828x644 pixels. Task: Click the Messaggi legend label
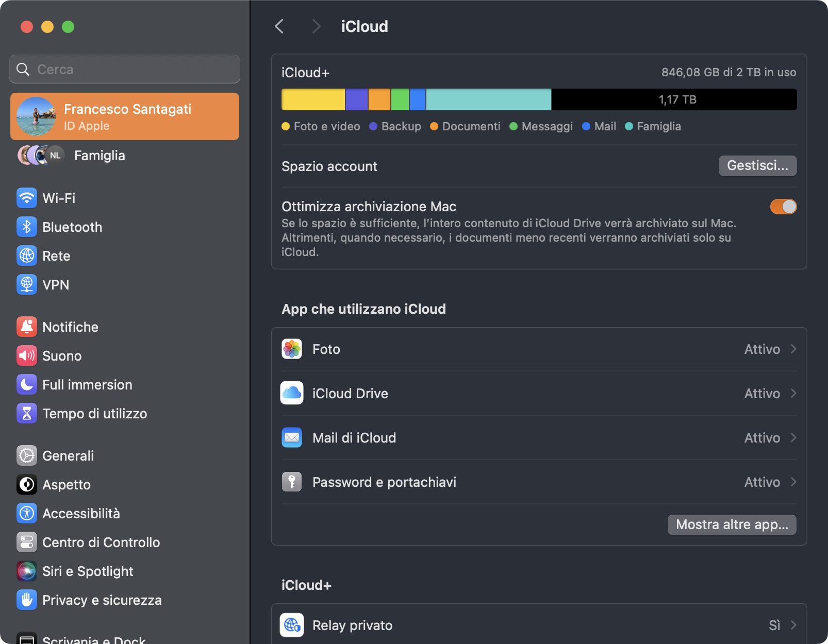[547, 126]
